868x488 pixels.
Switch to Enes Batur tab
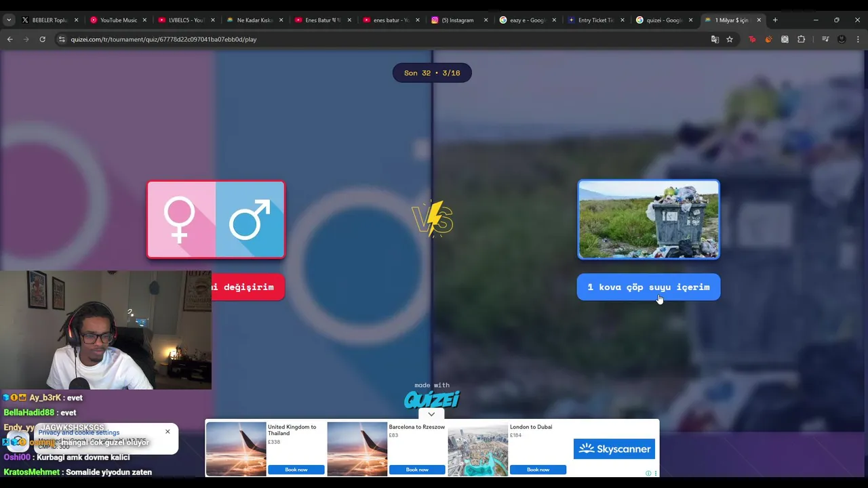coord(323,20)
